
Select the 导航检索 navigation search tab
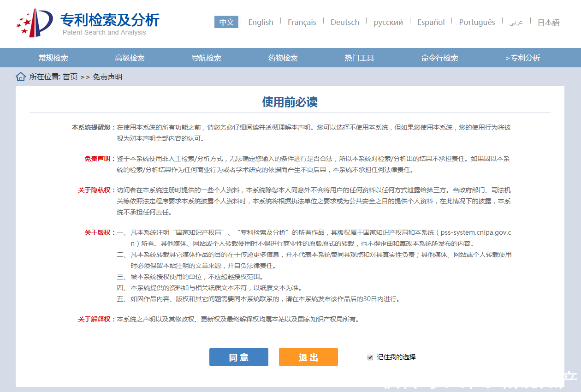point(206,58)
